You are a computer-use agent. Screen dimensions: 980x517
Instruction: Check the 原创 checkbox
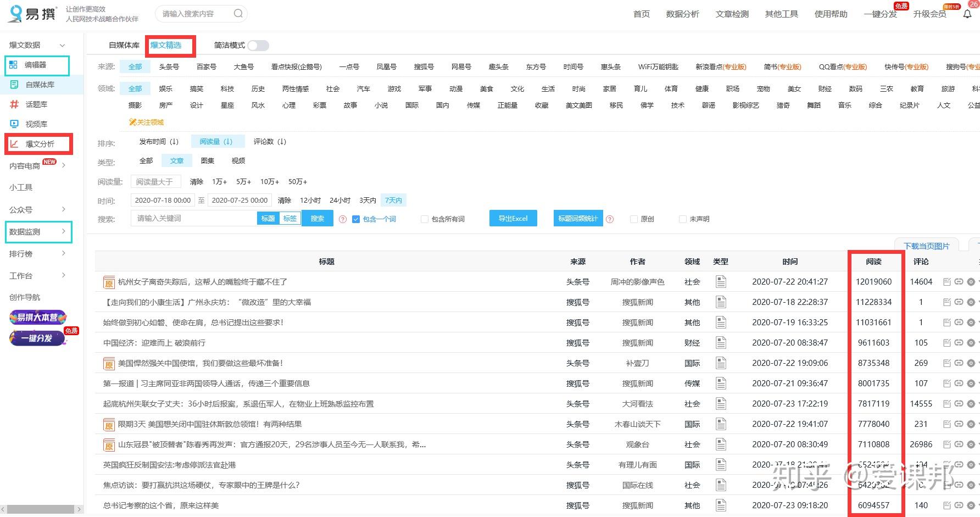point(634,219)
